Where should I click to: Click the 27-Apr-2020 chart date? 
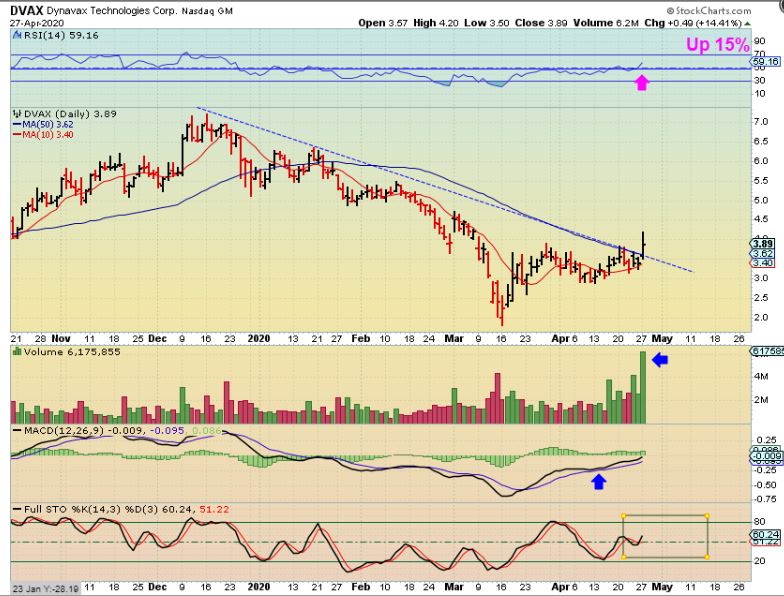tap(36, 23)
